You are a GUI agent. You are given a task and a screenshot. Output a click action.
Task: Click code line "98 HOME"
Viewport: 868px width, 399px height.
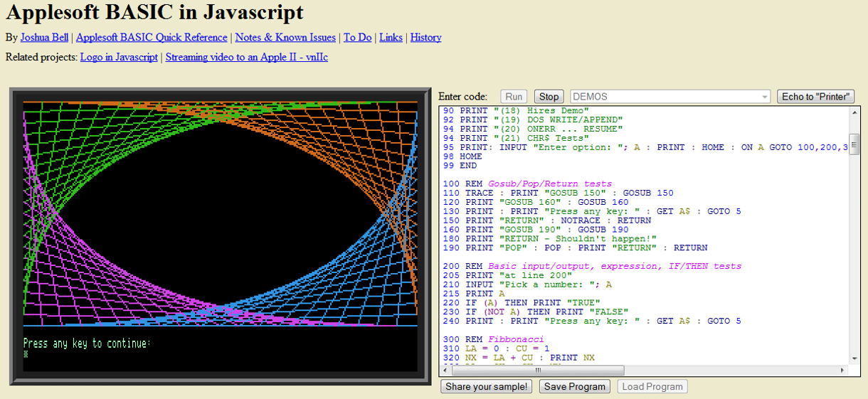[462, 156]
